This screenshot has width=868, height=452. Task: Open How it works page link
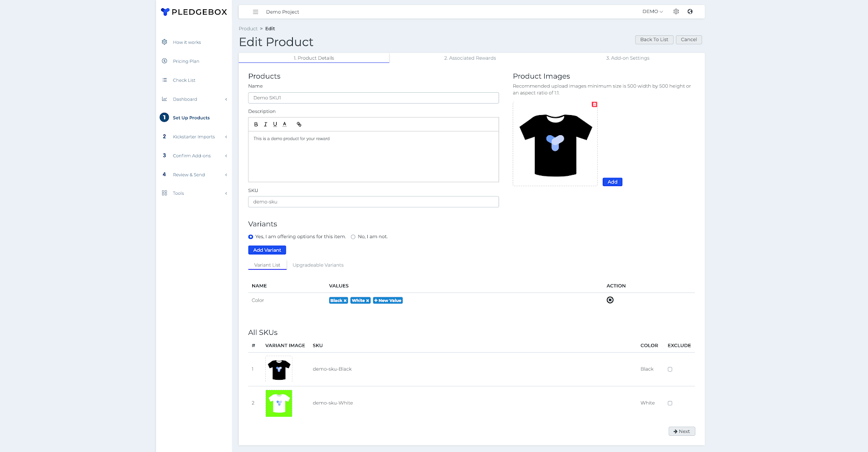pyautogui.click(x=187, y=42)
